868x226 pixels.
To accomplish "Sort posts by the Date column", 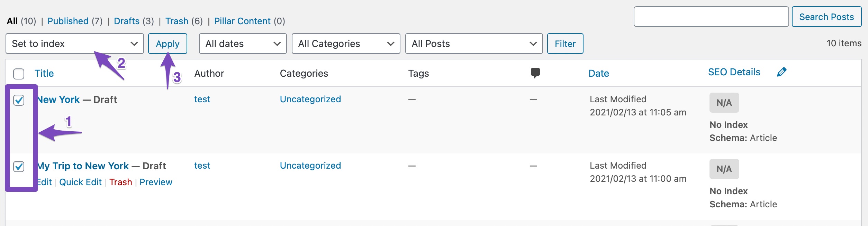I will [x=598, y=73].
